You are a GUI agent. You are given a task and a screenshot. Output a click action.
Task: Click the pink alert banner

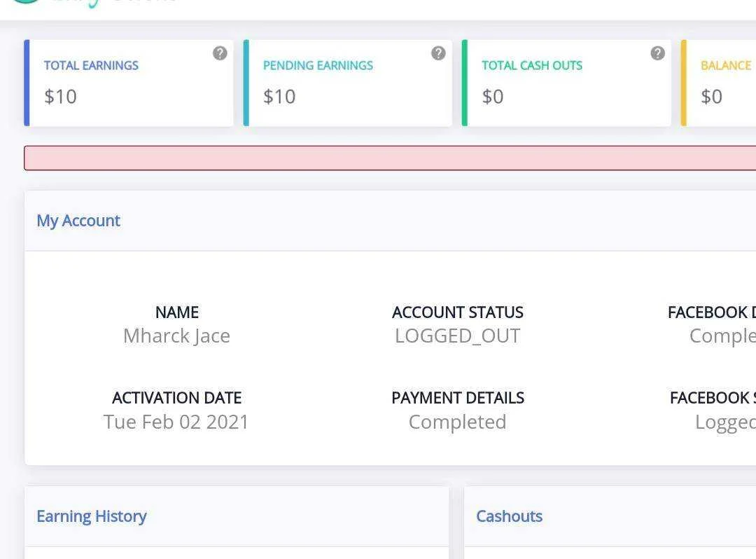[x=390, y=158]
